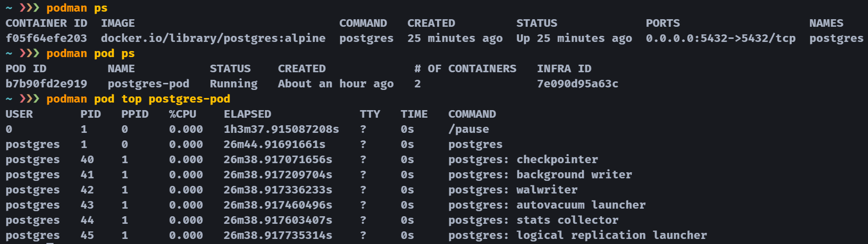Viewport: 868px width, 244px height.
Task: Click the elapsed time 1h3m37.915087208s
Action: tap(281, 129)
